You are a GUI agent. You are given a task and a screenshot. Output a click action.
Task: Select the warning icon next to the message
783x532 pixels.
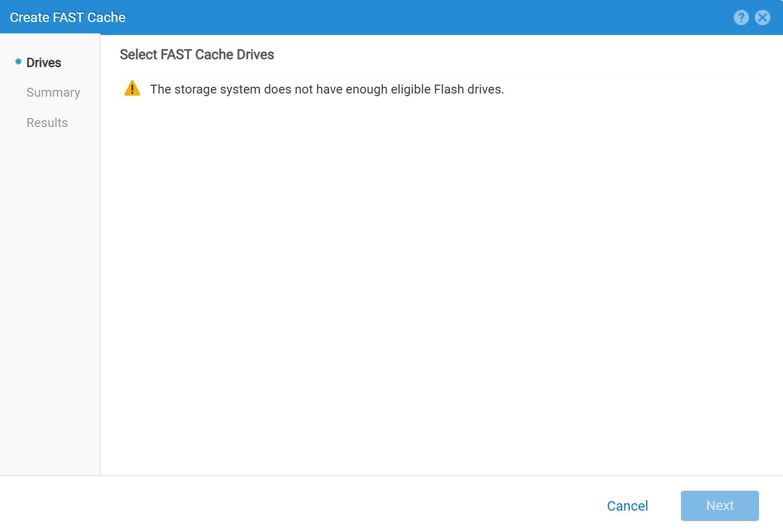(132, 88)
